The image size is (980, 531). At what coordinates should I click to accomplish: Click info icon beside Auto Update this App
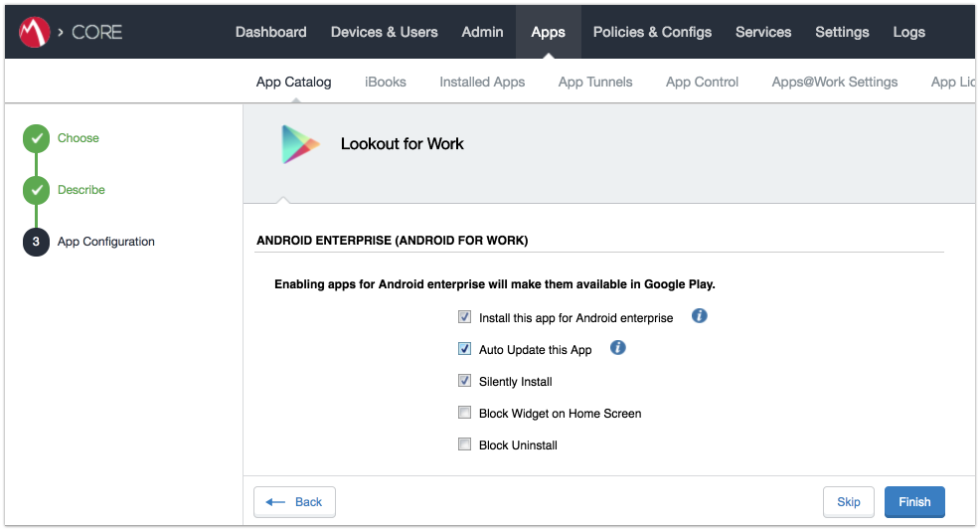point(617,348)
